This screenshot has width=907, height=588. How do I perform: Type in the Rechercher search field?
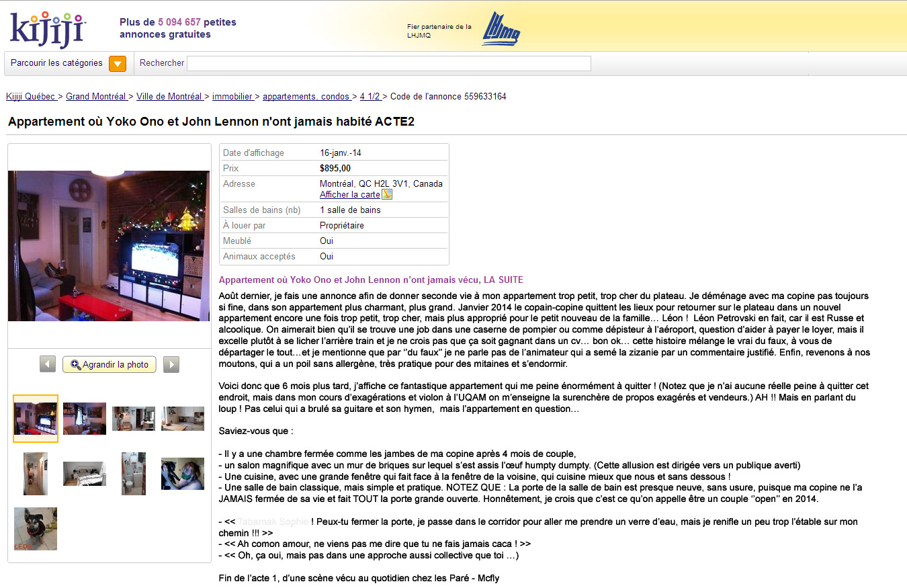pos(388,63)
